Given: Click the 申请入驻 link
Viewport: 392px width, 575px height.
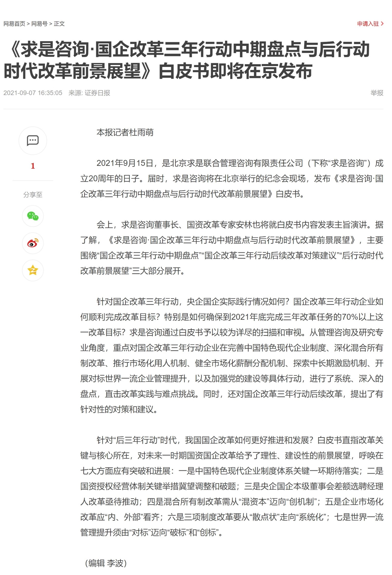Looking at the screenshot, I should (368, 24).
